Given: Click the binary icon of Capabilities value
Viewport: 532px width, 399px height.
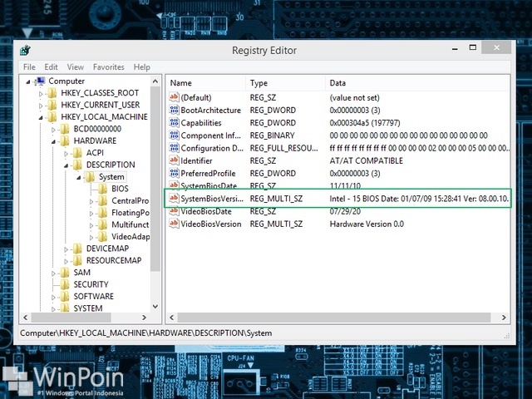Looking at the screenshot, I should (x=174, y=122).
